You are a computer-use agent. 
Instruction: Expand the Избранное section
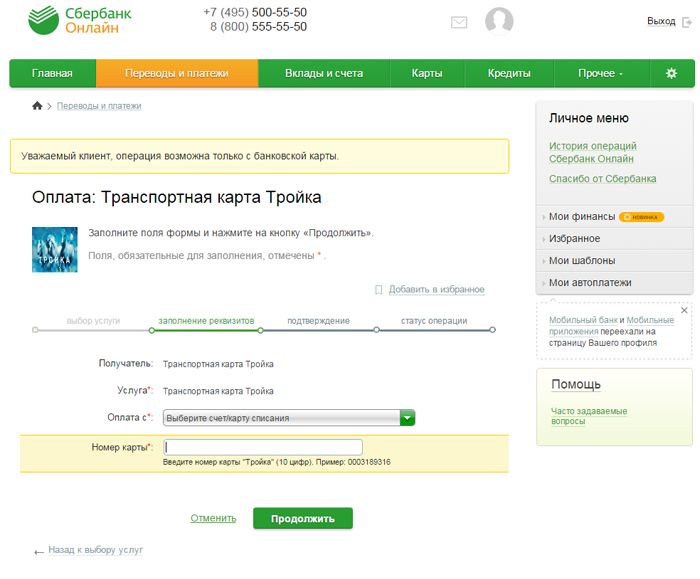coord(574,239)
